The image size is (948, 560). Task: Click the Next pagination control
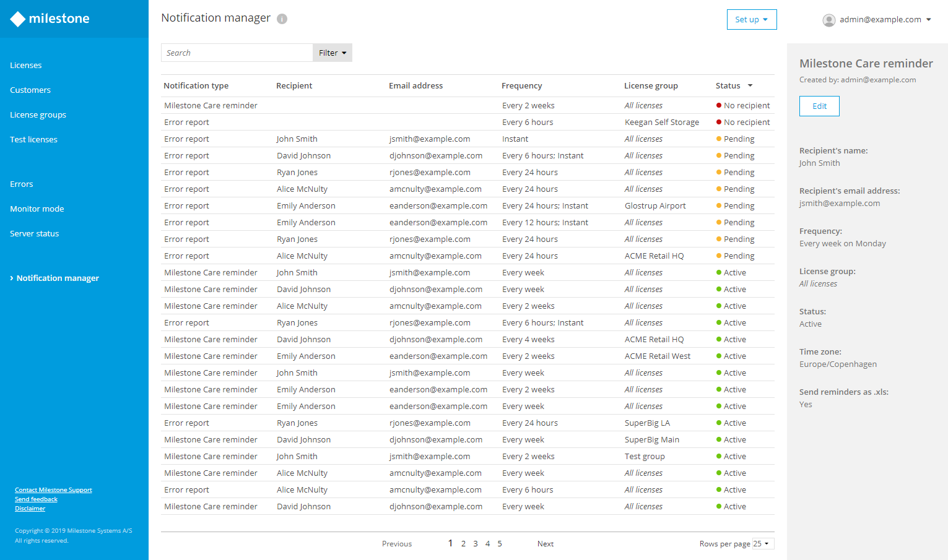(x=545, y=543)
